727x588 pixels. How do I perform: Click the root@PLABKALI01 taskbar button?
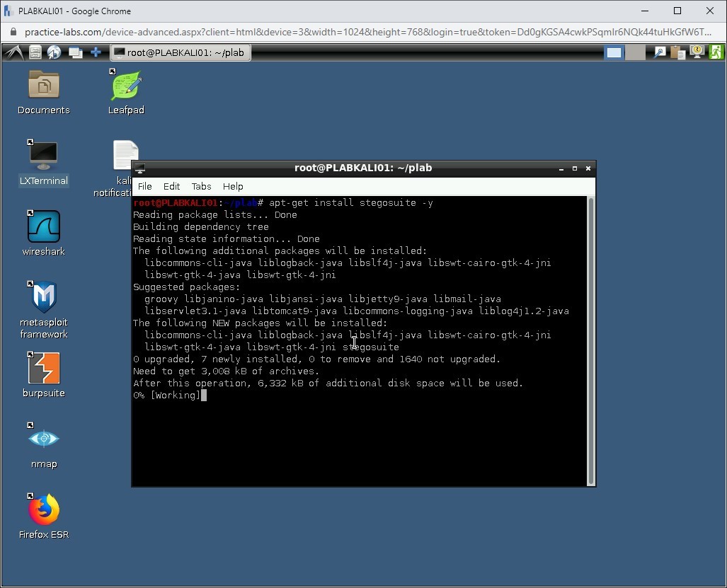coord(180,52)
